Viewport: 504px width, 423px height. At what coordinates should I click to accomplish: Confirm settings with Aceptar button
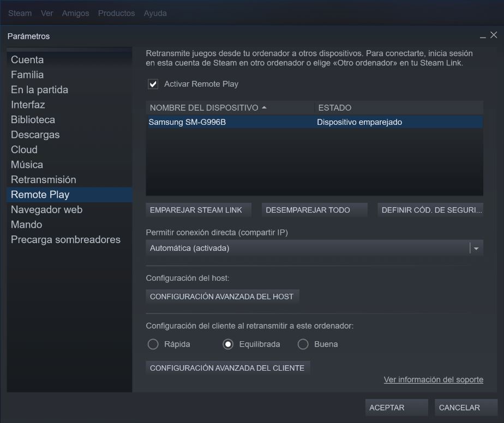pos(396,408)
